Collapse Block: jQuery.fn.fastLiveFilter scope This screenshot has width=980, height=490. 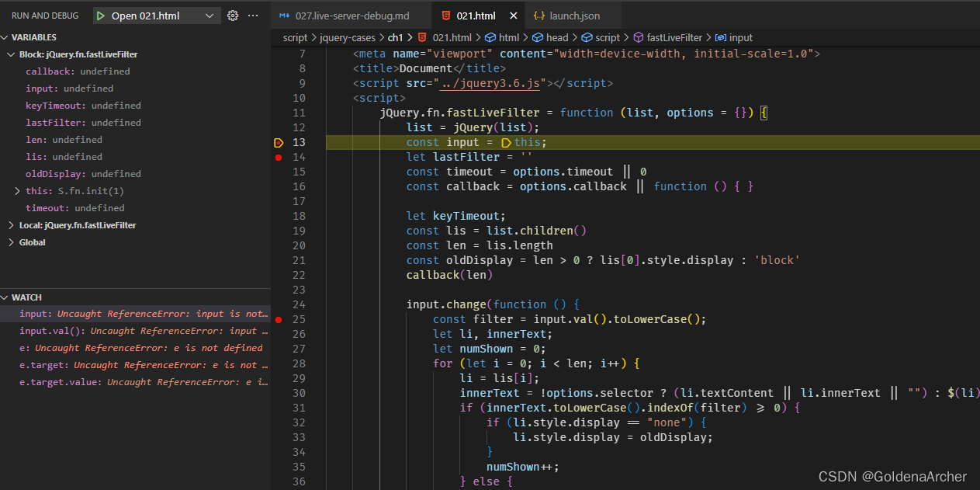tap(12, 54)
